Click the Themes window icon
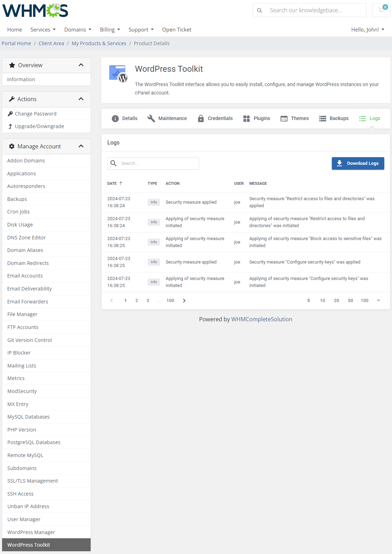The image size is (392, 554). pos(284,119)
